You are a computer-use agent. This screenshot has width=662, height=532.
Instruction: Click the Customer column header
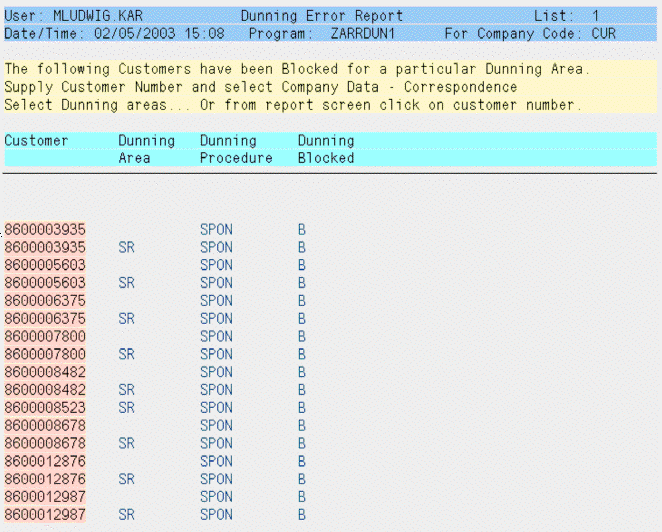36,141
